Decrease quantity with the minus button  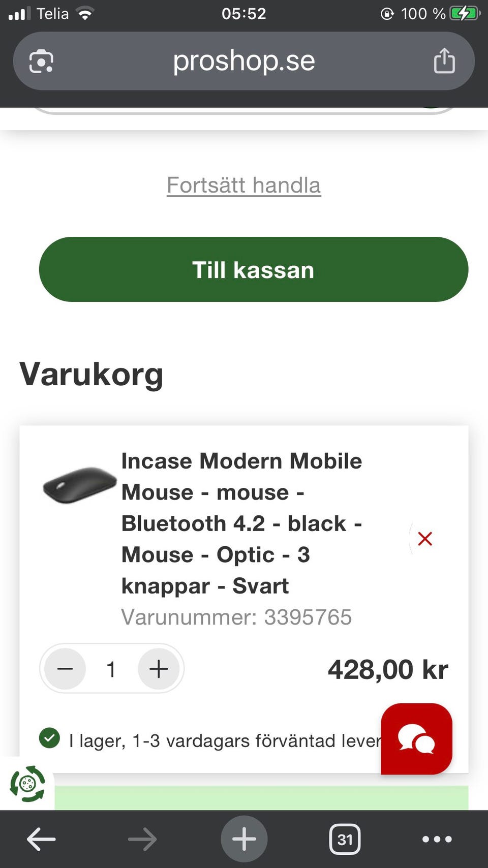[x=65, y=669]
